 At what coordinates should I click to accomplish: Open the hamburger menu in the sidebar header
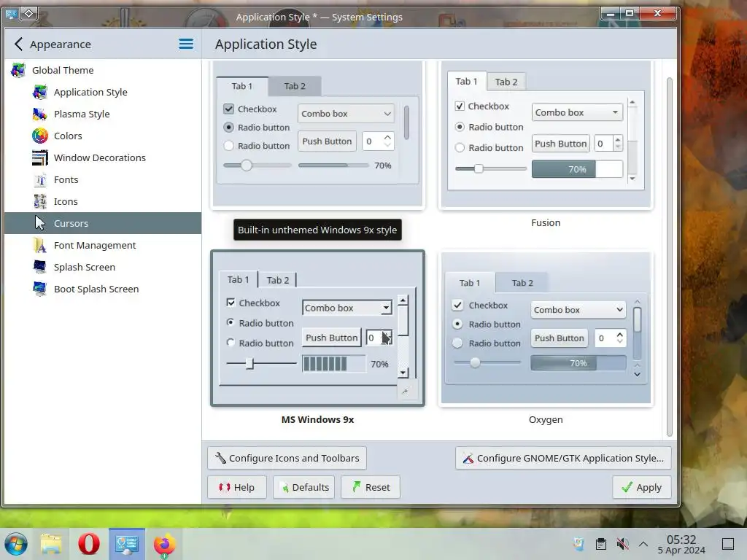[186, 44]
